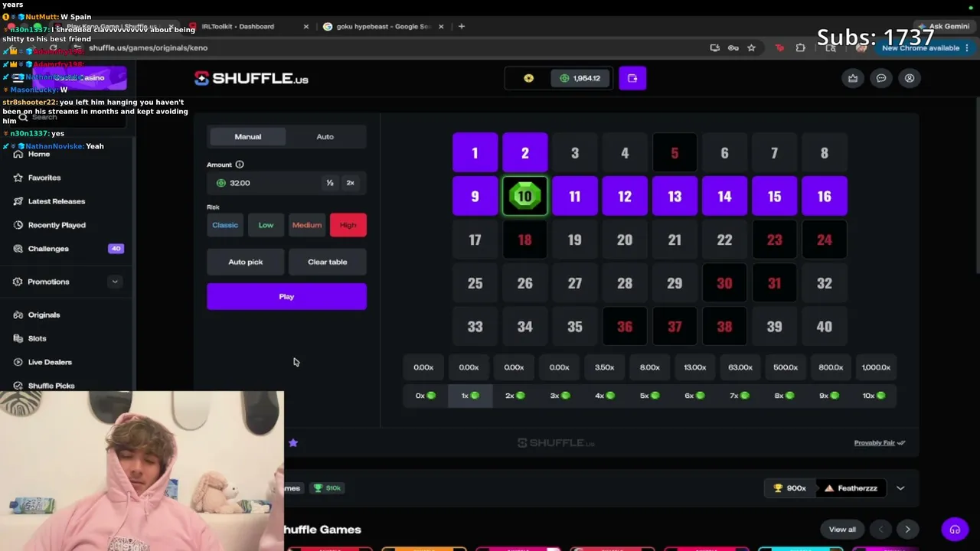This screenshot has height=551, width=980.
Task: Select keno number 8
Action: 825,153
